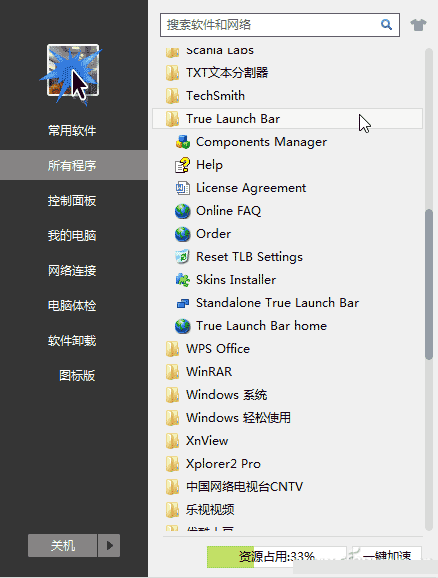The width and height of the screenshot is (438, 578).
Task: Open License Agreement document icon
Action: pyautogui.click(x=182, y=188)
